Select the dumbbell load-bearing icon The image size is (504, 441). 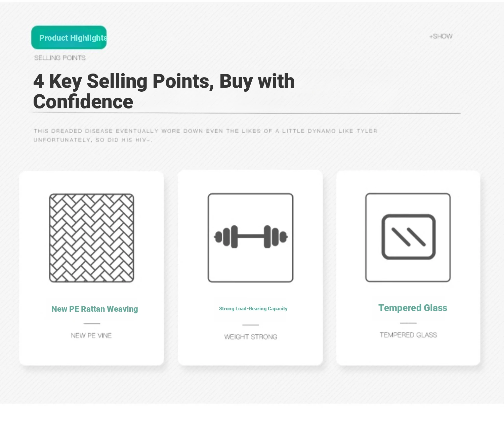click(x=251, y=237)
